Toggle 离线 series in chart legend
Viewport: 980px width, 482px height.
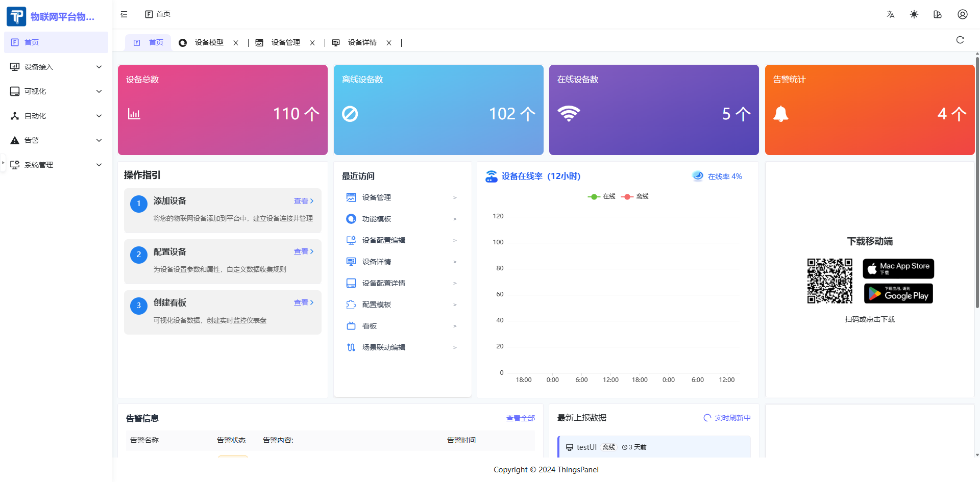click(635, 196)
